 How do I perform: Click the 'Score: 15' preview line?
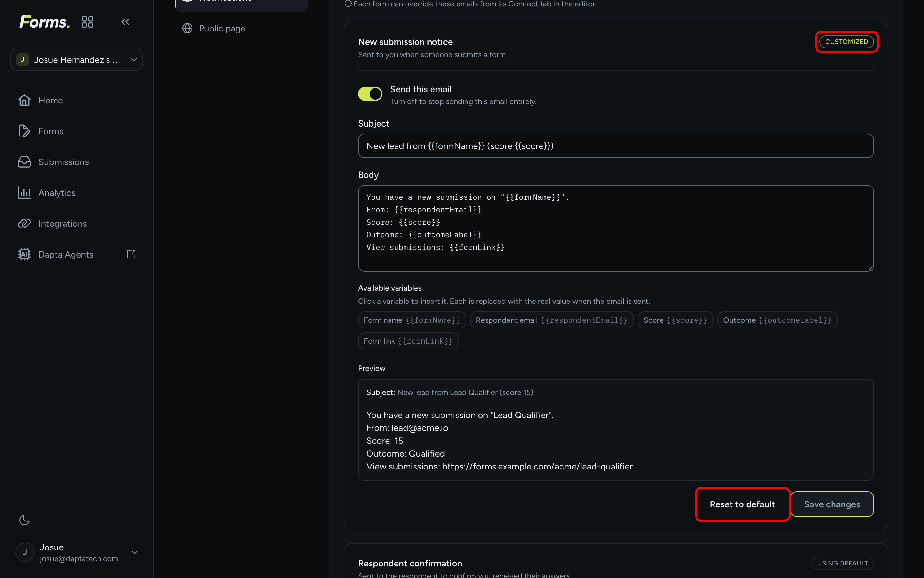[384, 441]
